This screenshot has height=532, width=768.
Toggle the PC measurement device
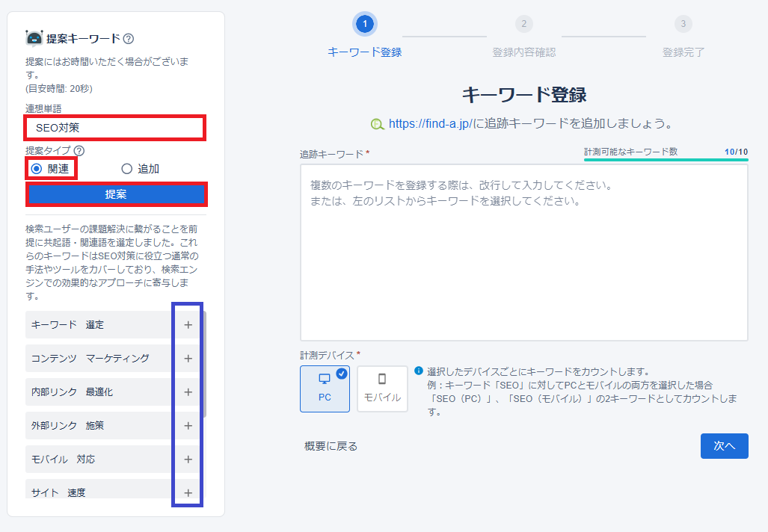coord(325,389)
